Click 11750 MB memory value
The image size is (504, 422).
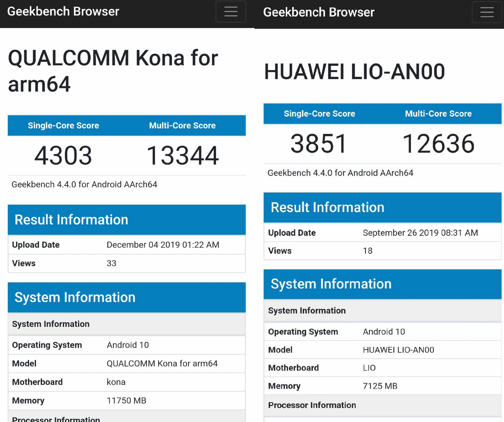[x=126, y=401]
